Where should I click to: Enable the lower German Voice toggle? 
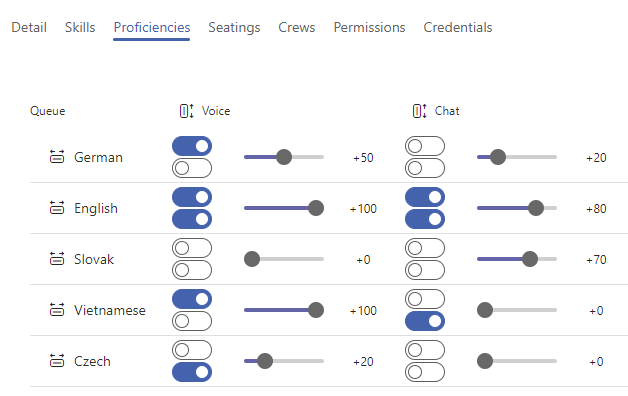pyautogui.click(x=192, y=168)
